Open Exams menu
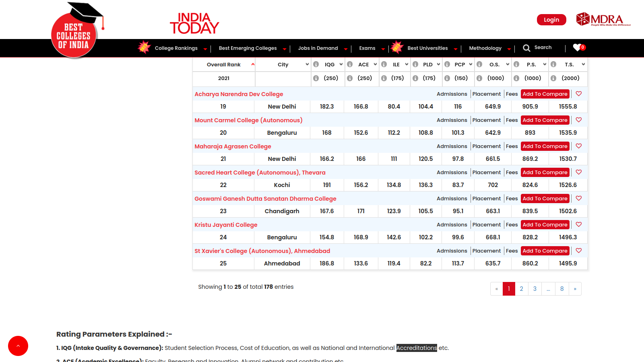The height and width of the screenshot is (362, 644). [x=367, y=48]
